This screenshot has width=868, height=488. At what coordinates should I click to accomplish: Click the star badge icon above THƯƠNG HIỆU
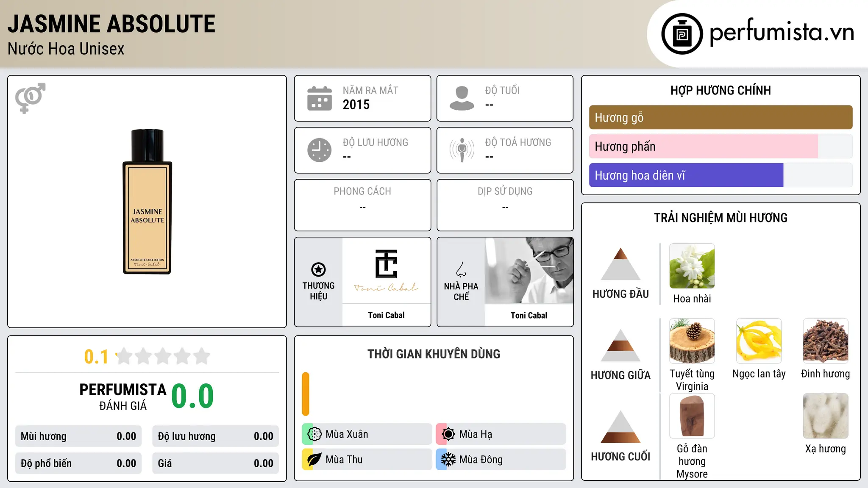click(318, 269)
